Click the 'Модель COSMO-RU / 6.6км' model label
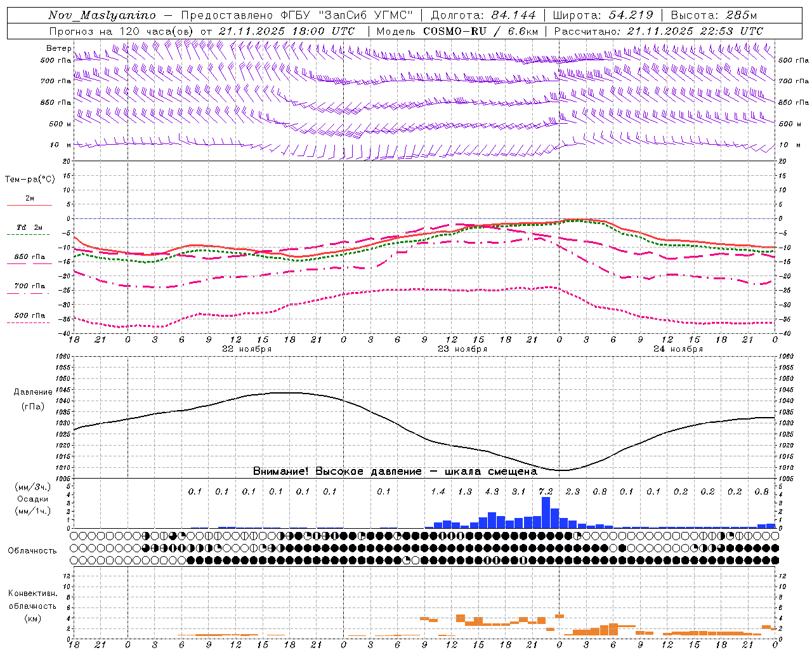 457,30
